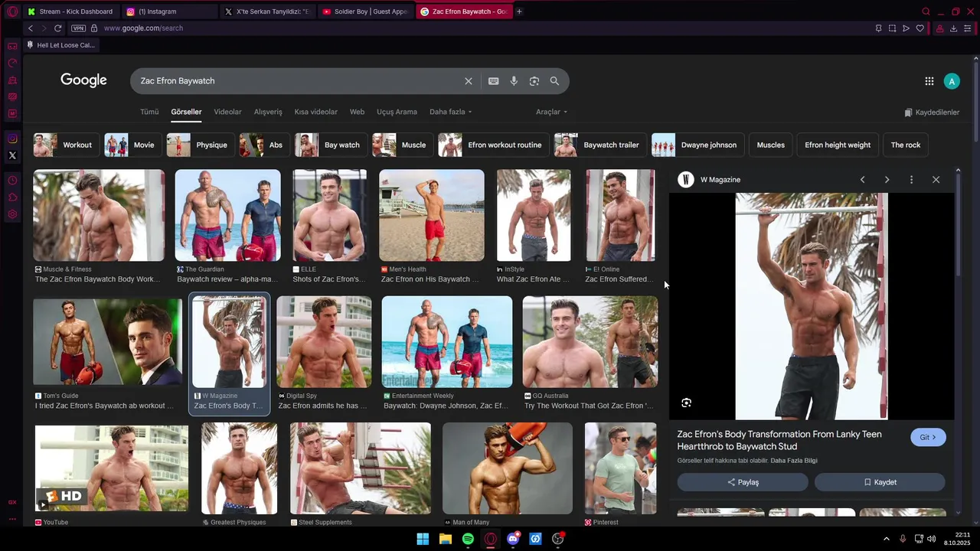Screen dimensions: 980x551
Task: Filter by the Efron height weight chip
Action: 838,145
